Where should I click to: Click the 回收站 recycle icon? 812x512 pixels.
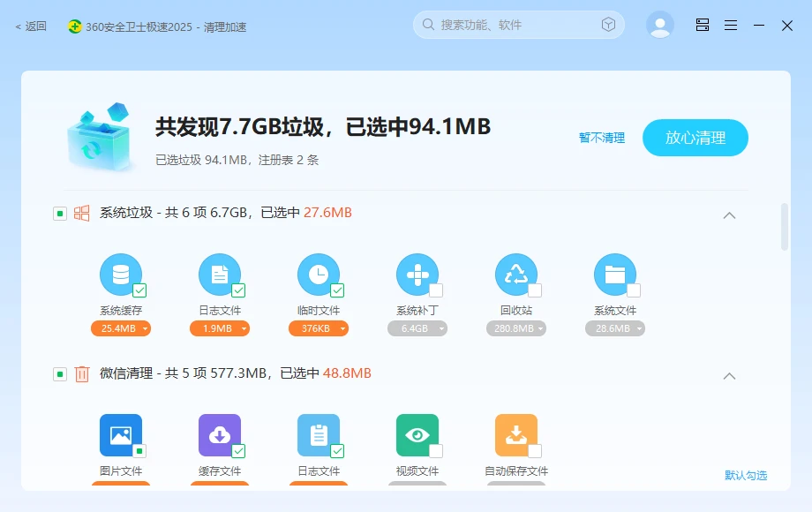(516, 275)
